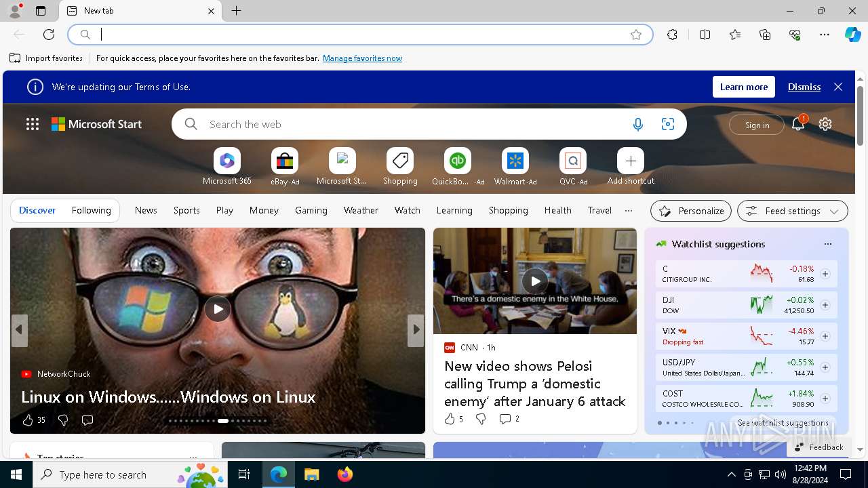Open Edge Settings and more menu
Image resolution: width=868 pixels, height=488 pixels.
point(825,35)
